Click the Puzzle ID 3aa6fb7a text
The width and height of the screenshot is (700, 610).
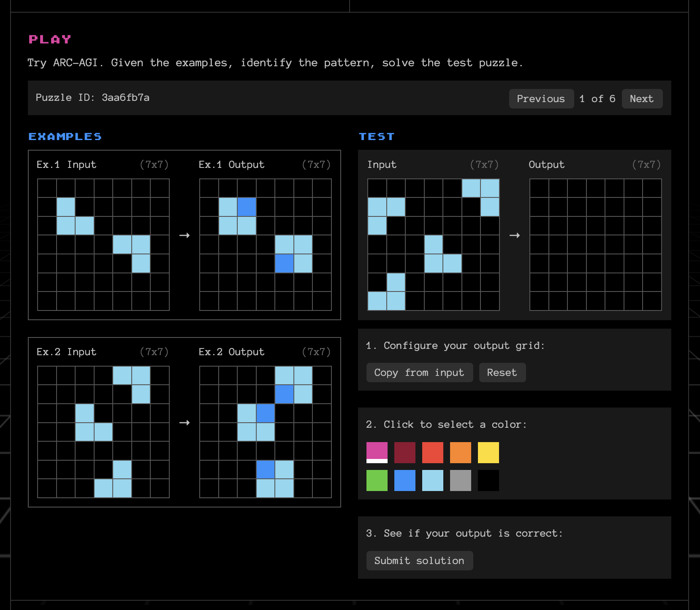point(92,97)
